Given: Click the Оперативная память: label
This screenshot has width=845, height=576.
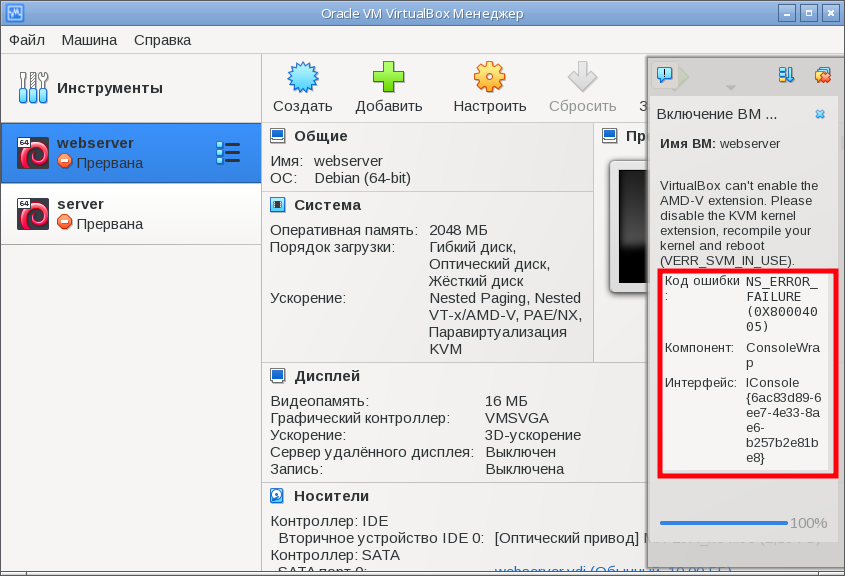Looking at the screenshot, I should pos(344,230).
